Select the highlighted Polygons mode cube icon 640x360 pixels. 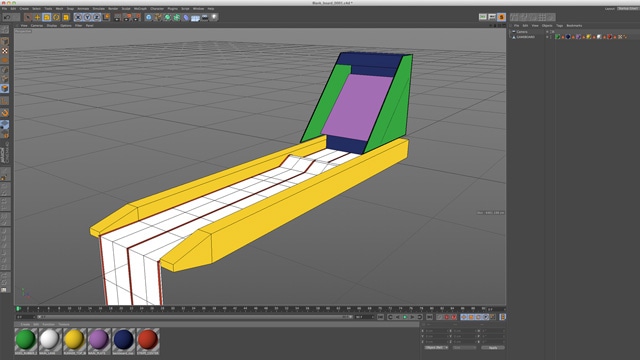[x=5, y=88]
